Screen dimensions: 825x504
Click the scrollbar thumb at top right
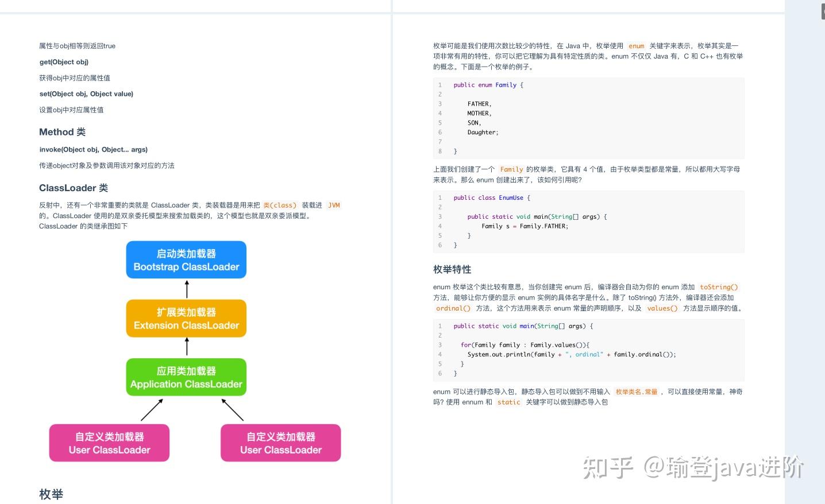point(822,10)
